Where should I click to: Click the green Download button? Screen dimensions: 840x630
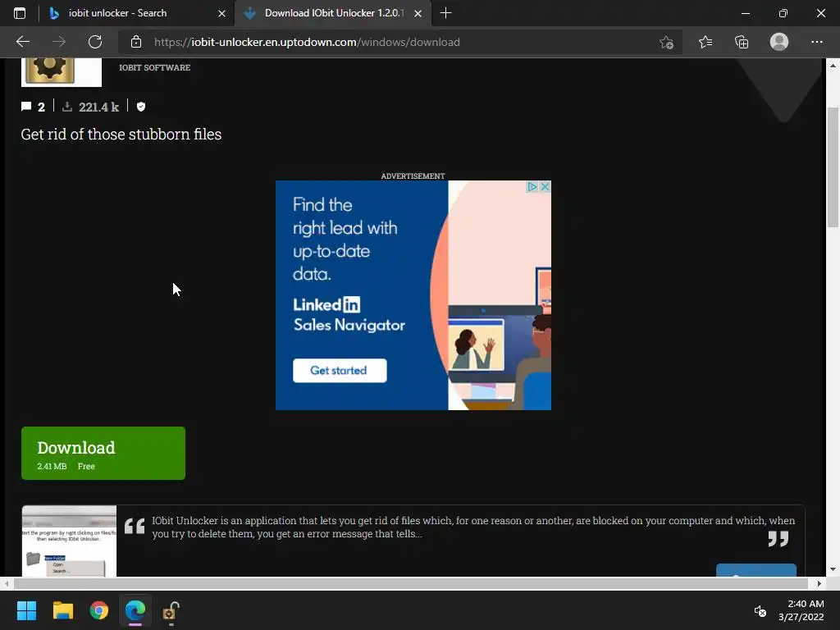103,453
